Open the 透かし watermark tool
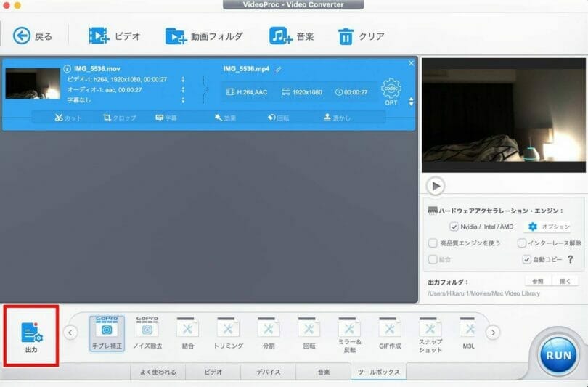Image resolution: width=588 pixels, height=387 pixels. (x=337, y=118)
